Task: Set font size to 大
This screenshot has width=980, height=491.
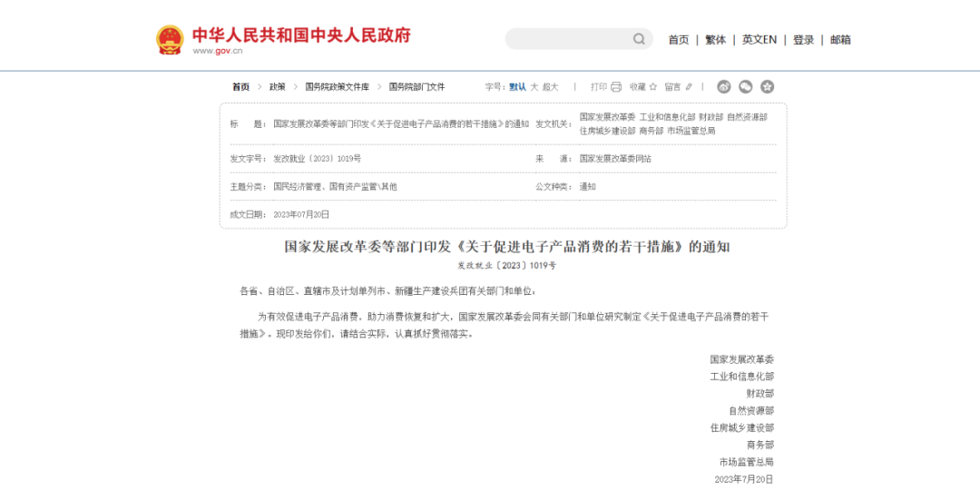Action: click(x=534, y=87)
